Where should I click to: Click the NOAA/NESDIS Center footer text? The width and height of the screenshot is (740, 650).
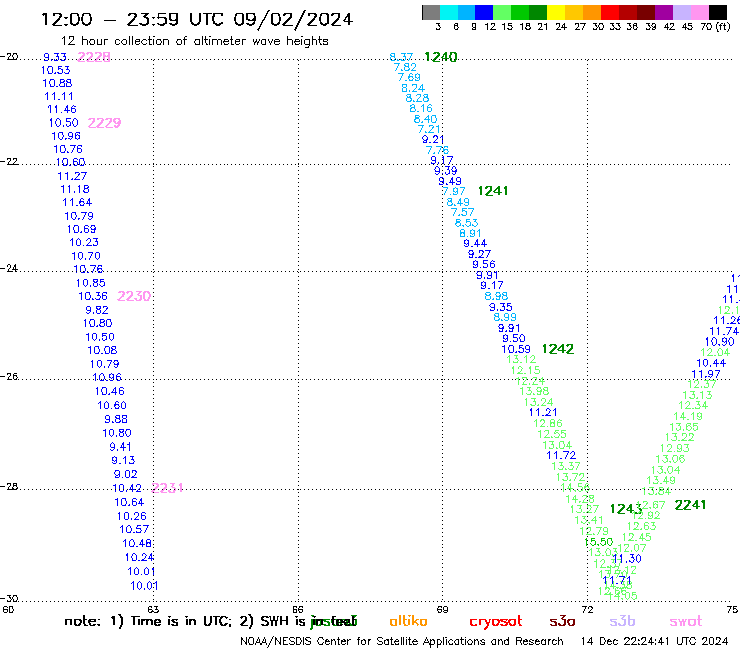click(402, 641)
